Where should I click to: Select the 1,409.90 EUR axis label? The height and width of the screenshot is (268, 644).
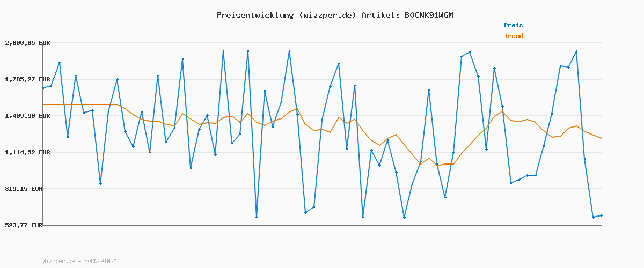[x=27, y=116]
